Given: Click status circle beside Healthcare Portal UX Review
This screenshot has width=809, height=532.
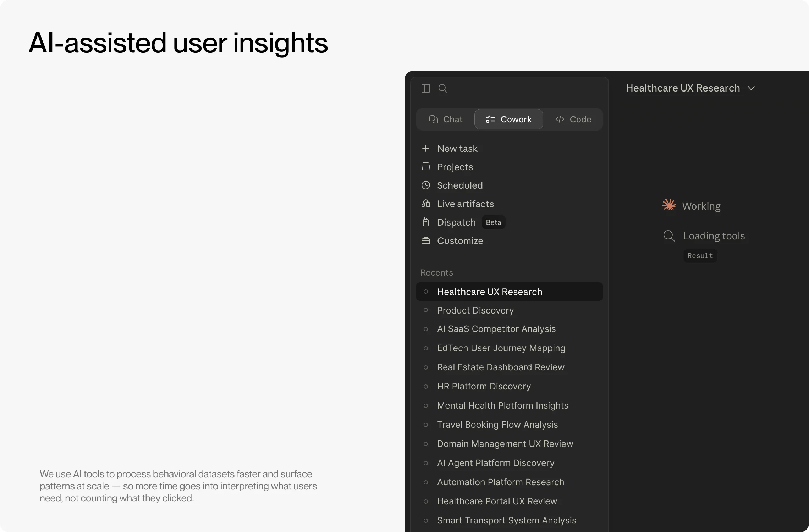Looking at the screenshot, I should click(x=426, y=501).
